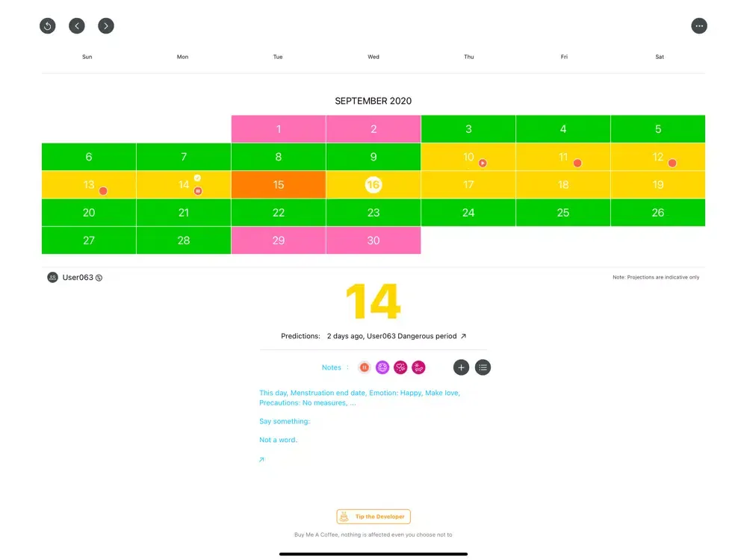The image size is (747, 560).
Task: Select green date 9
Action: (x=373, y=157)
